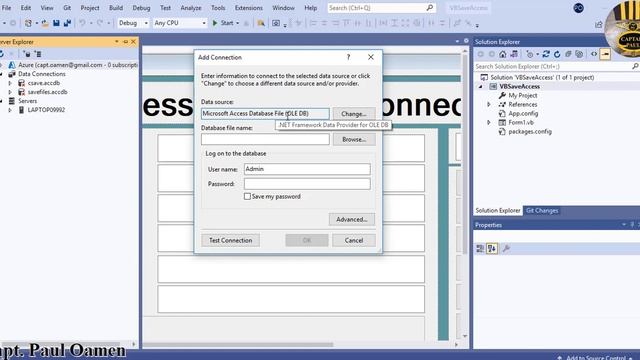Pin the Server Explorer panel
Screen dimensions: 640x360
[x=125, y=42]
